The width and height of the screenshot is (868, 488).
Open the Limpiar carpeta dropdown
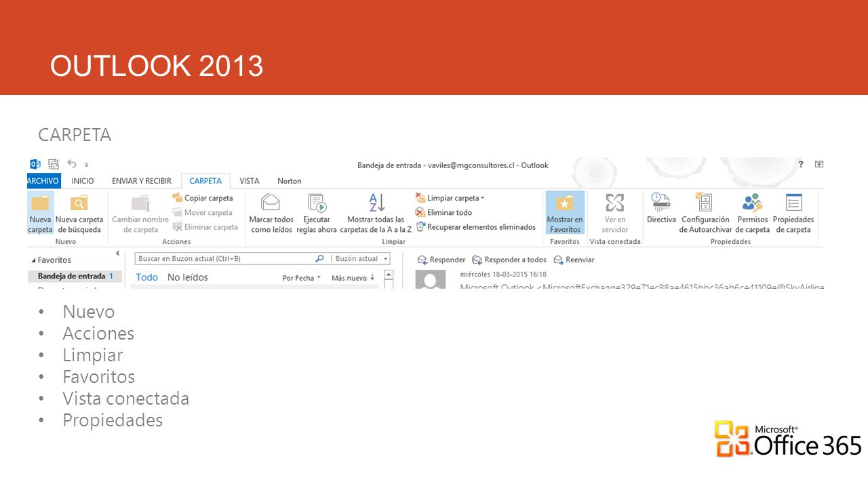coord(450,198)
